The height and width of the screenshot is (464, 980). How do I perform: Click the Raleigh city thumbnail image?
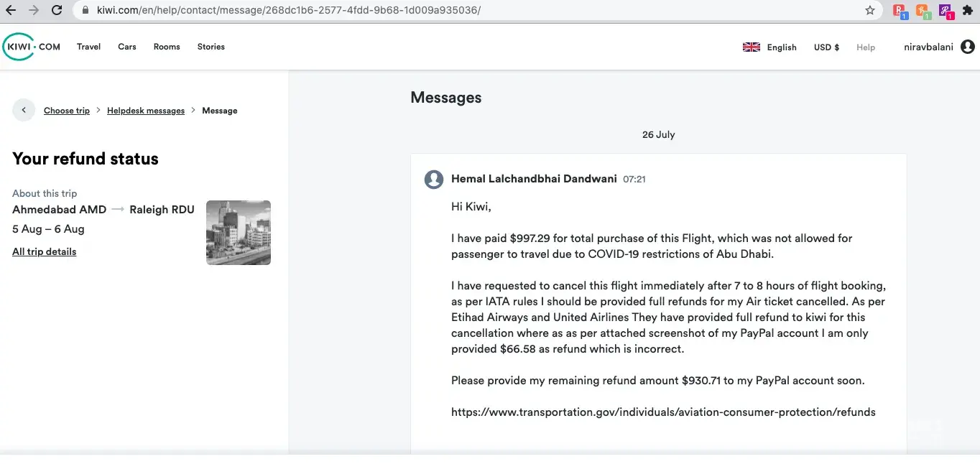tap(239, 233)
